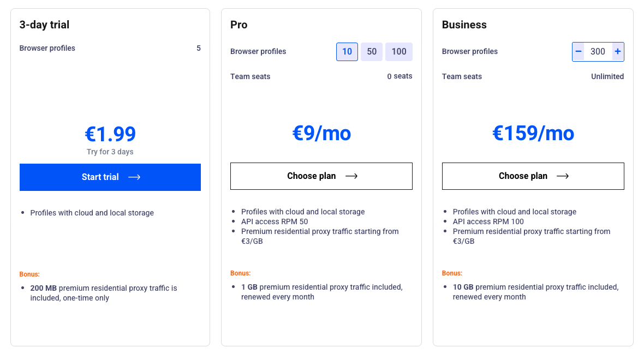Click the €9/mo Pro price

coord(321,133)
